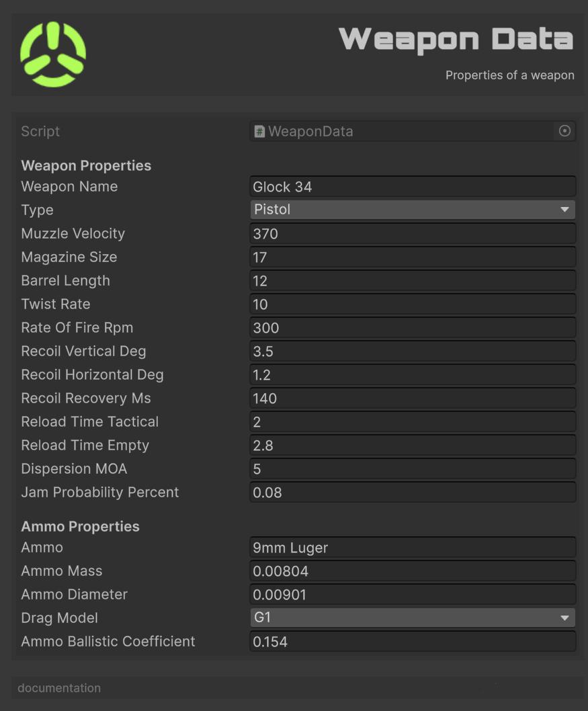
Task: Click the Dispersion MOA property label
Action: (74, 468)
